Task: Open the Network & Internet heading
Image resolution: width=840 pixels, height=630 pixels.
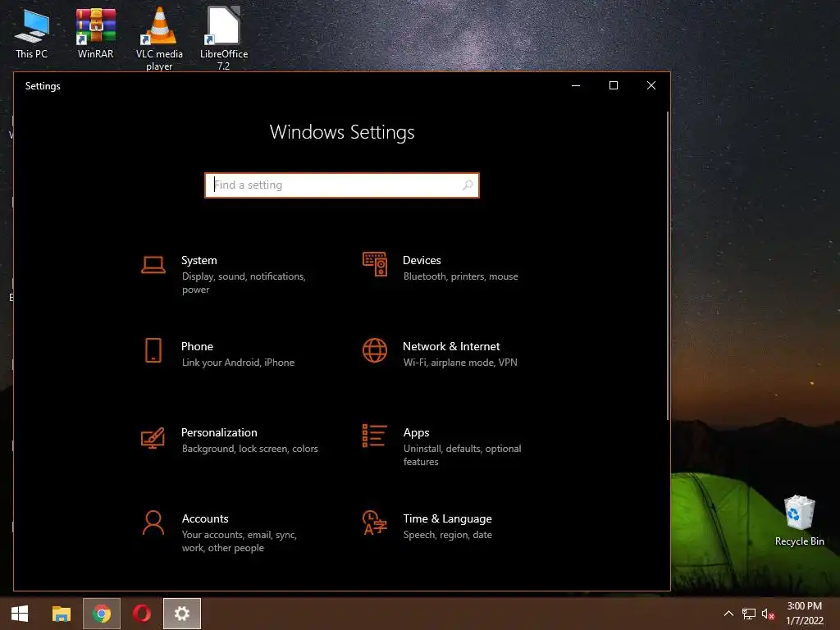Action: click(451, 347)
